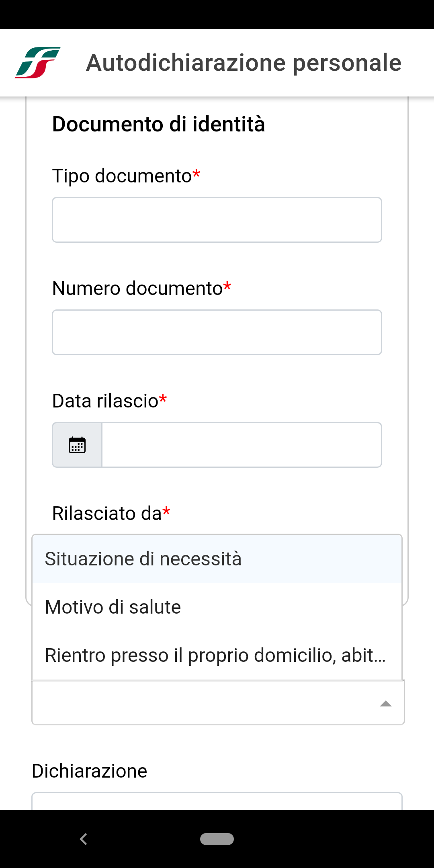Focus the Numero documento field
This screenshot has height=868, width=434.
click(217, 332)
